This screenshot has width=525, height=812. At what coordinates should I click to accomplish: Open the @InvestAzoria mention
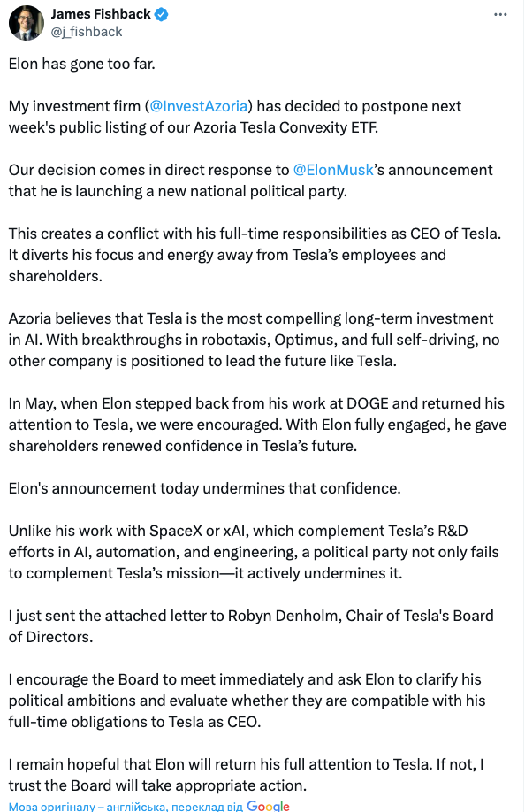pyautogui.click(x=199, y=106)
